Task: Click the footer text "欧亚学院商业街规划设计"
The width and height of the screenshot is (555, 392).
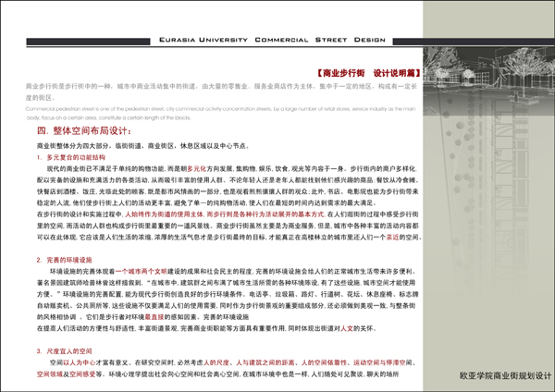Action: 505,375
